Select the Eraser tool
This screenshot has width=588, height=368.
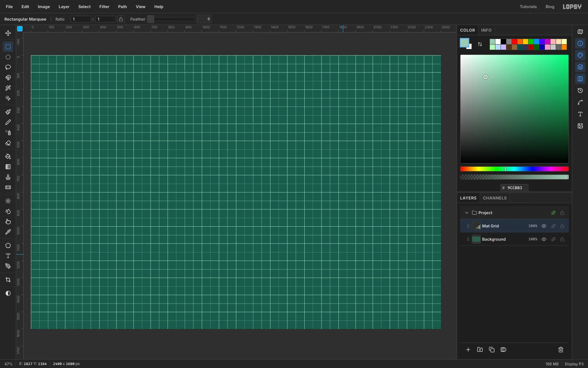8,143
